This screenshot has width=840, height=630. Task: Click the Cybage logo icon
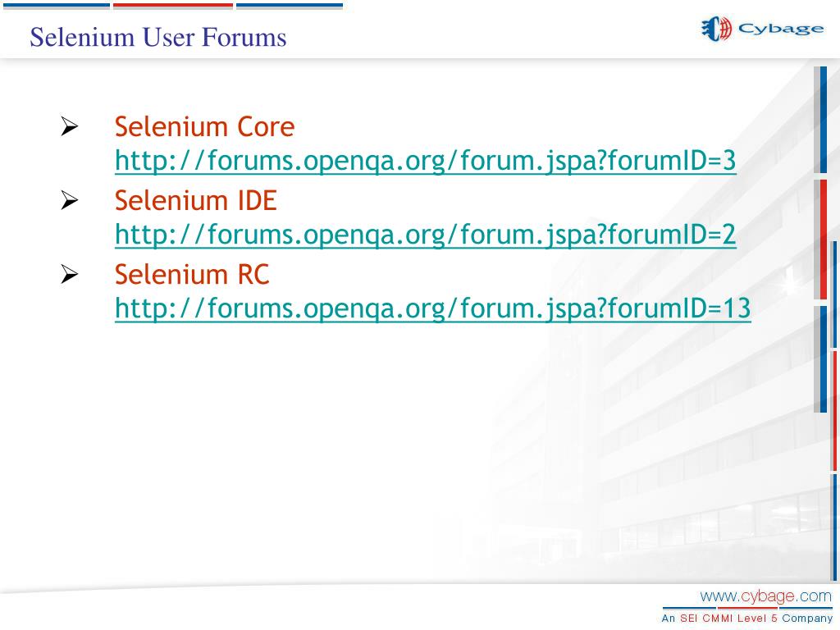click(716, 29)
